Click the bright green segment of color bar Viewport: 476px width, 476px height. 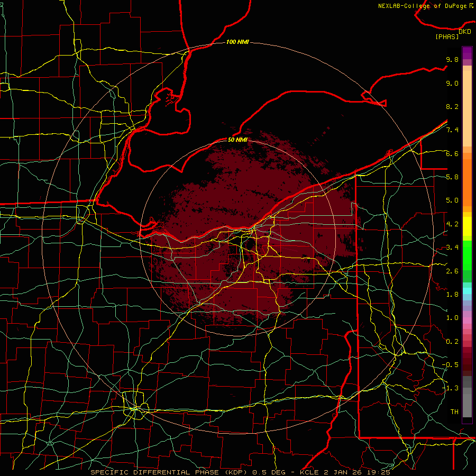(467, 255)
